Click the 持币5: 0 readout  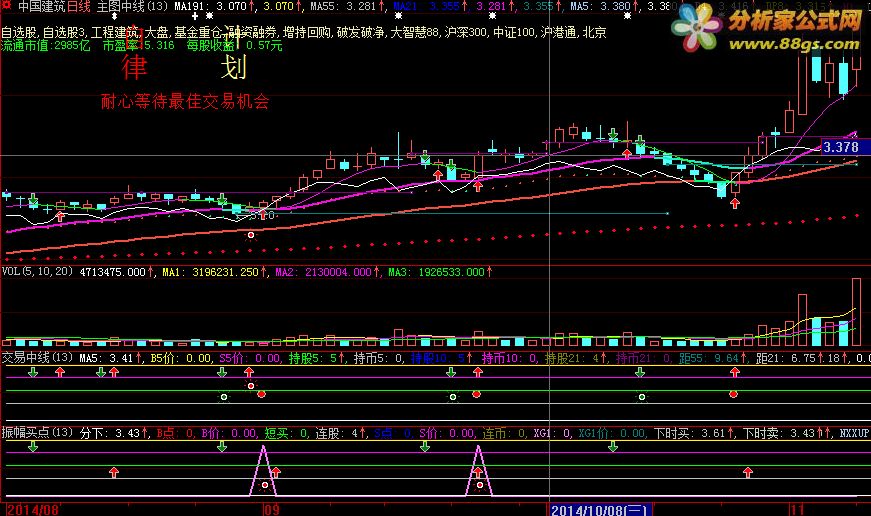378,358
